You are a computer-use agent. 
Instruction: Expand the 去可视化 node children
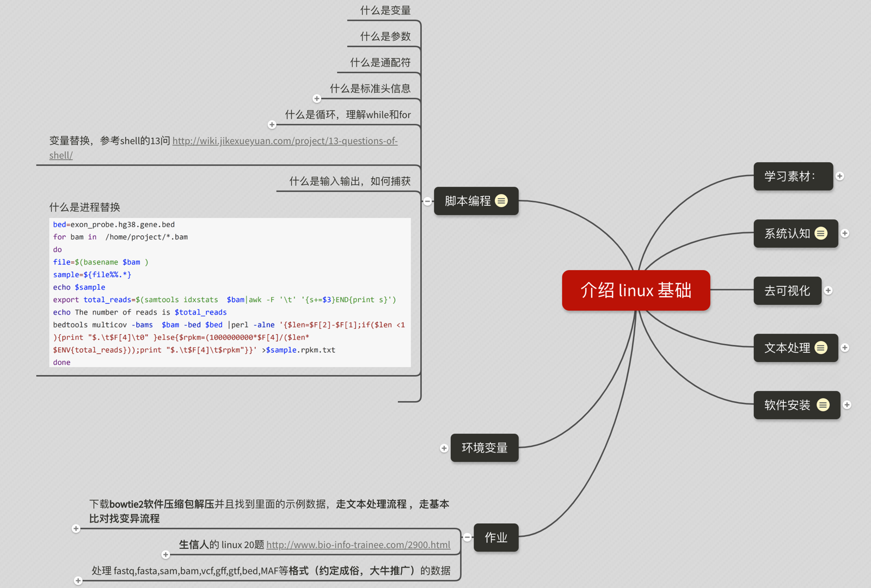pos(828,291)
